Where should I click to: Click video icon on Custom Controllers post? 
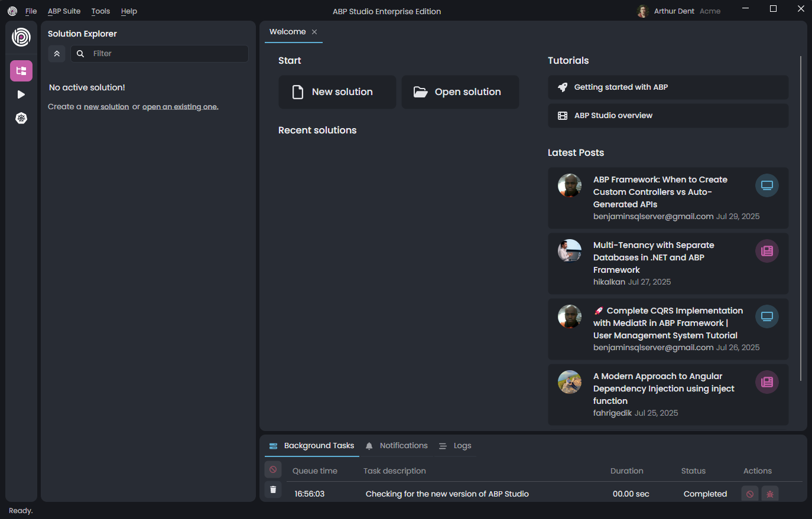(x=767, y=185)
